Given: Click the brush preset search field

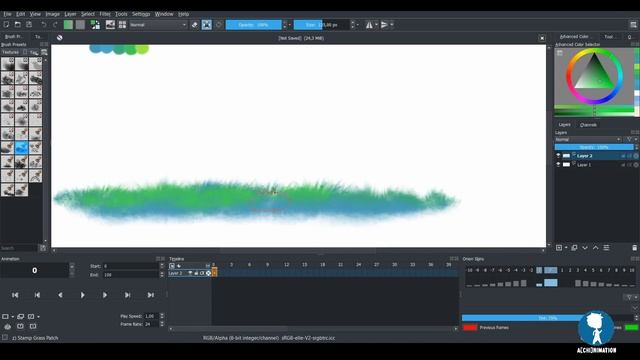Looking at the screenshot, I should 19,248.
